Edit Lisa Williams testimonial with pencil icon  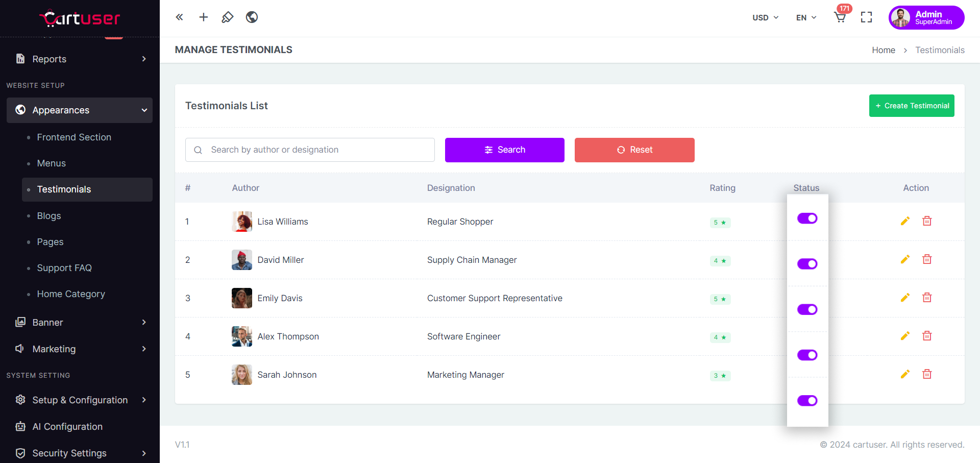[x=905, y=221]
